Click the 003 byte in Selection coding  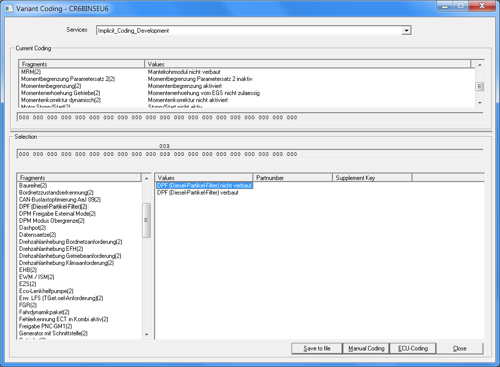coord(165,154)
